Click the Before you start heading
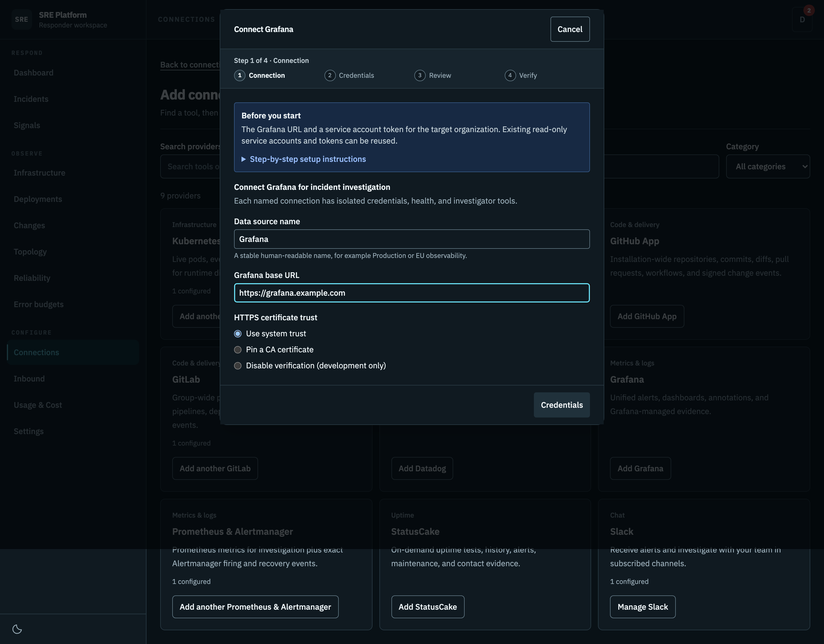The image size is (824, 644). pyautogui.click(x=271, y=116)
